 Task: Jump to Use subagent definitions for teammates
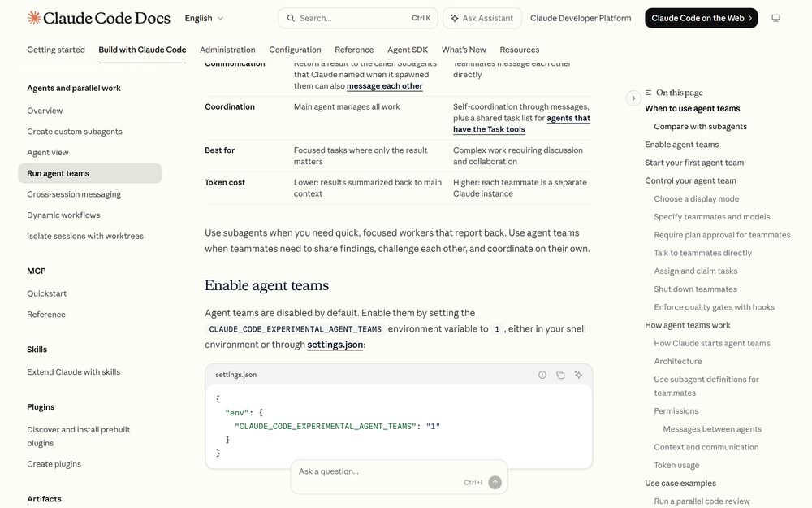pos(706,386)
